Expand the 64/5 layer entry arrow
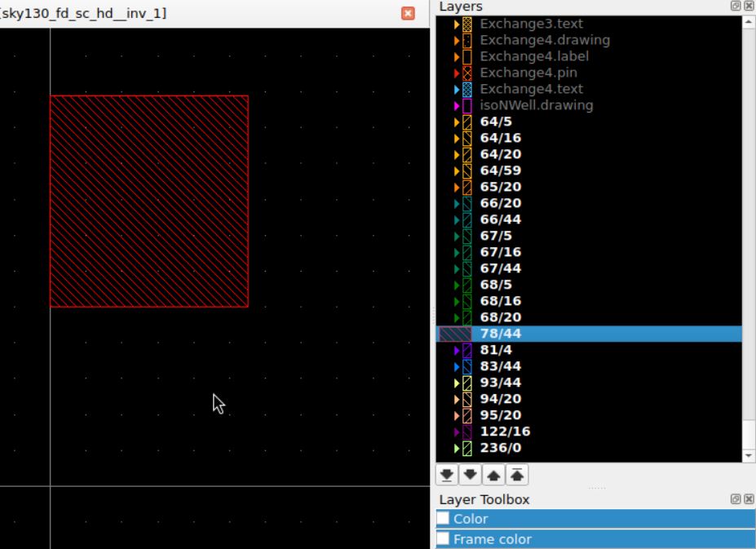Image resolution: width=756 pixels, height=549 pixels. [457, 122]
